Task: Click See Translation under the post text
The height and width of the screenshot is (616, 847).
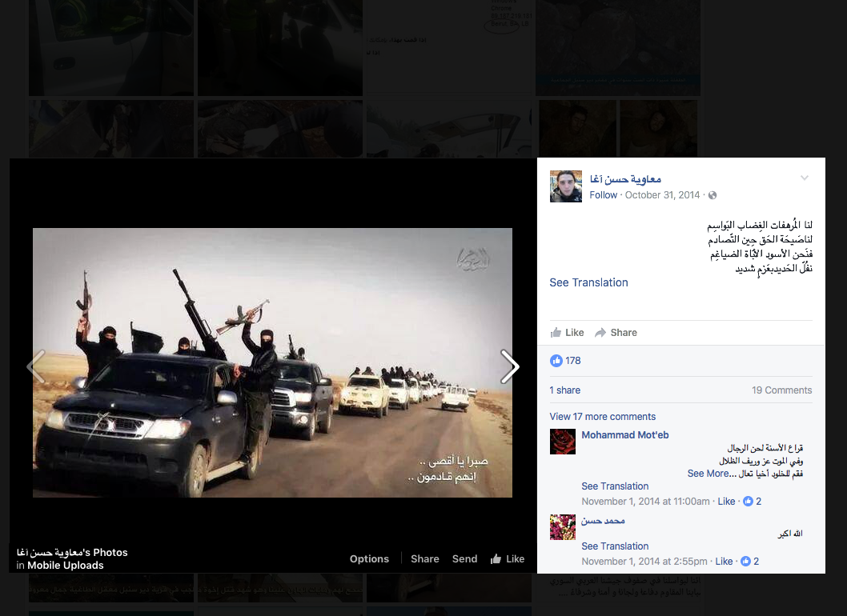Action: 588,282
